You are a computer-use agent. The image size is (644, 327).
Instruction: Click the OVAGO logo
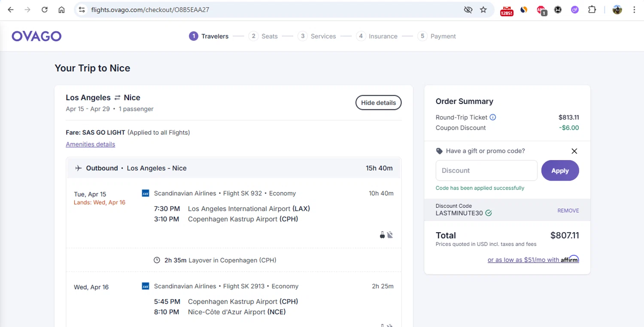tap(36, 36)
